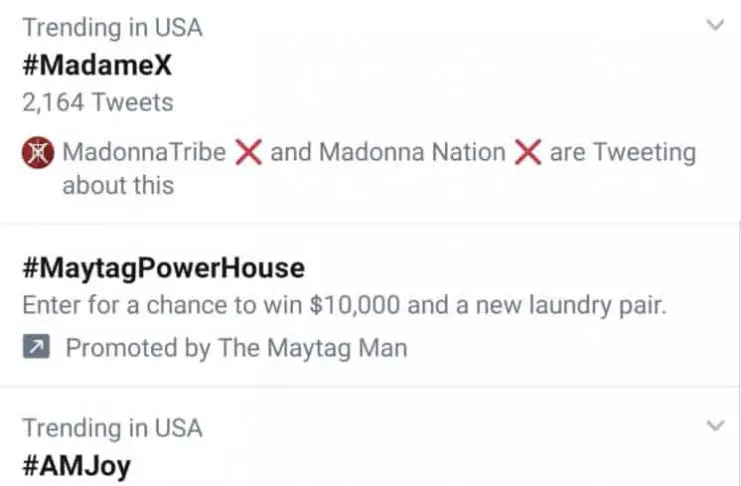The width and height of the screenshot is (741, 486).
Task: Click the 2,164 Tweets count
Action: click(97, 102)
